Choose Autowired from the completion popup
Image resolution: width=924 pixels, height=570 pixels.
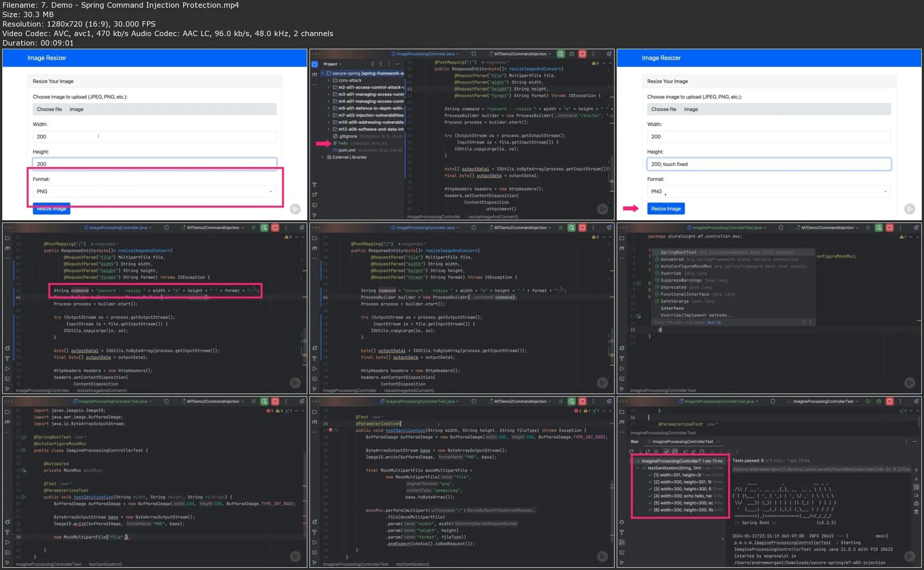733,260
